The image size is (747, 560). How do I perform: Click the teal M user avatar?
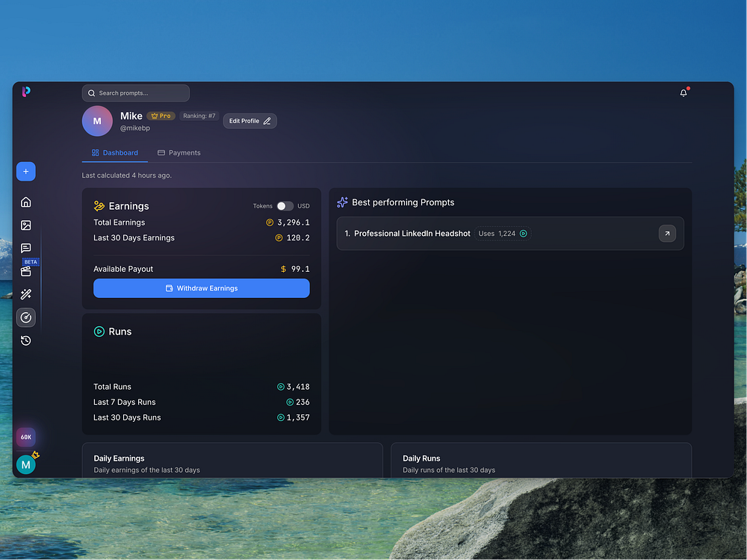[x=25, y=464]
